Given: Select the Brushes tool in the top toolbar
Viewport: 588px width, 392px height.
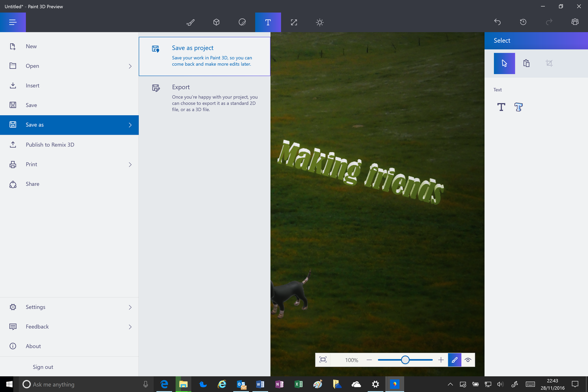Looking at the screenshot, I should pyautogui.click(x=191, y=22).
